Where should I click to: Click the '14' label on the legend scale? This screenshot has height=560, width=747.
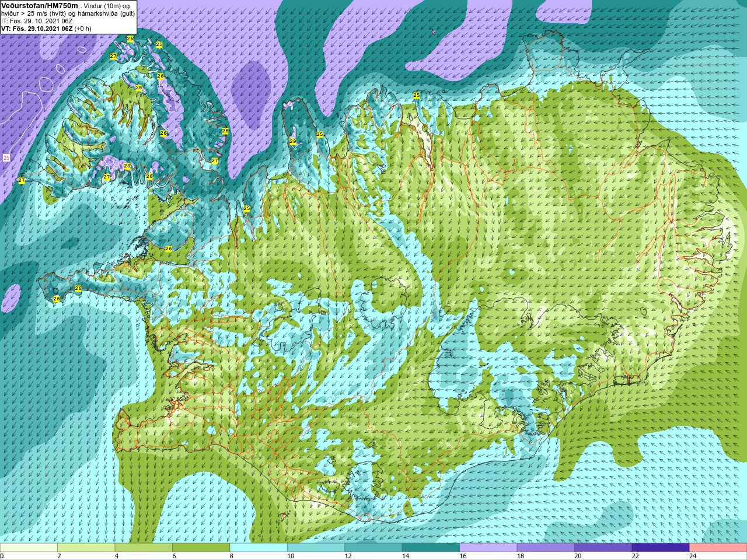[406, 556]
